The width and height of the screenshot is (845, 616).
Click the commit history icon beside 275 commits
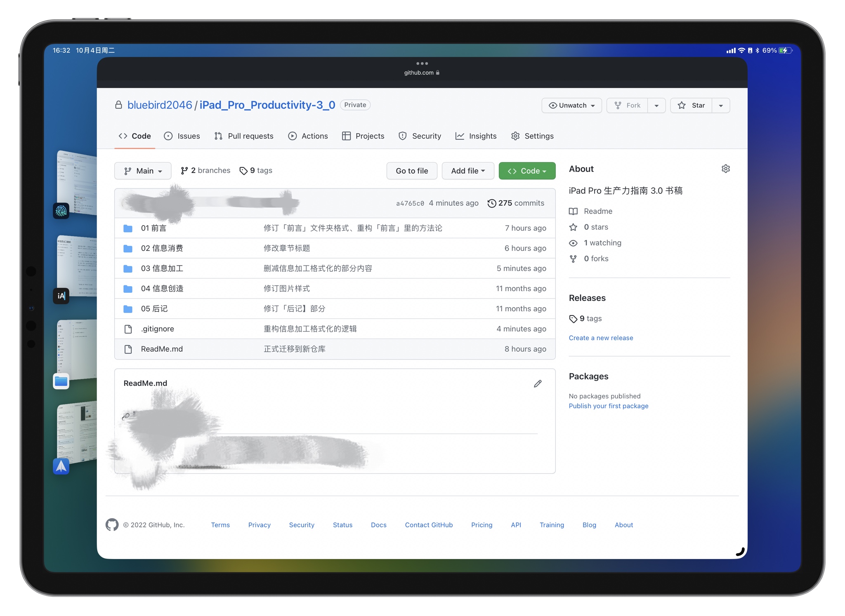click(x=491, y=203)
